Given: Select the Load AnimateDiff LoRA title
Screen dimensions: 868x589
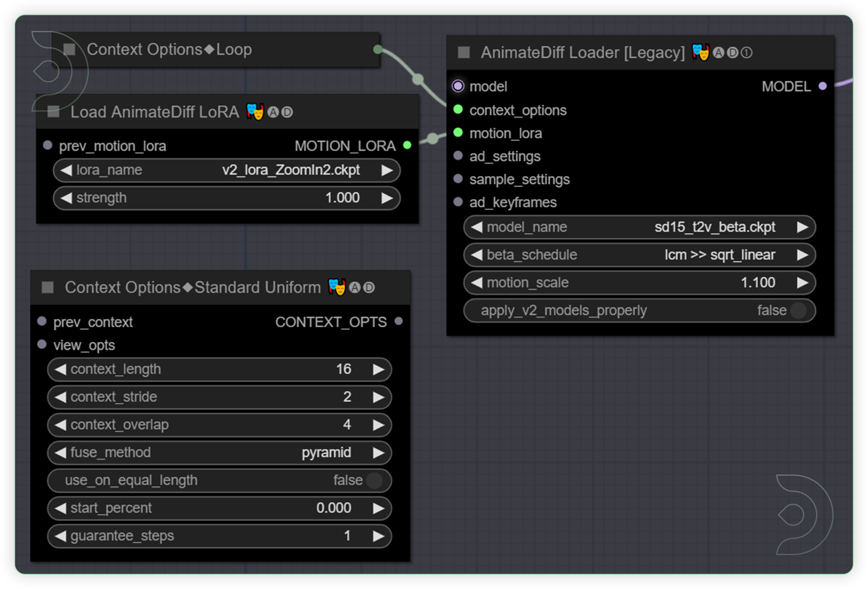Looking at the screenshot, I should pyautogui.click(x=155, y=112).
